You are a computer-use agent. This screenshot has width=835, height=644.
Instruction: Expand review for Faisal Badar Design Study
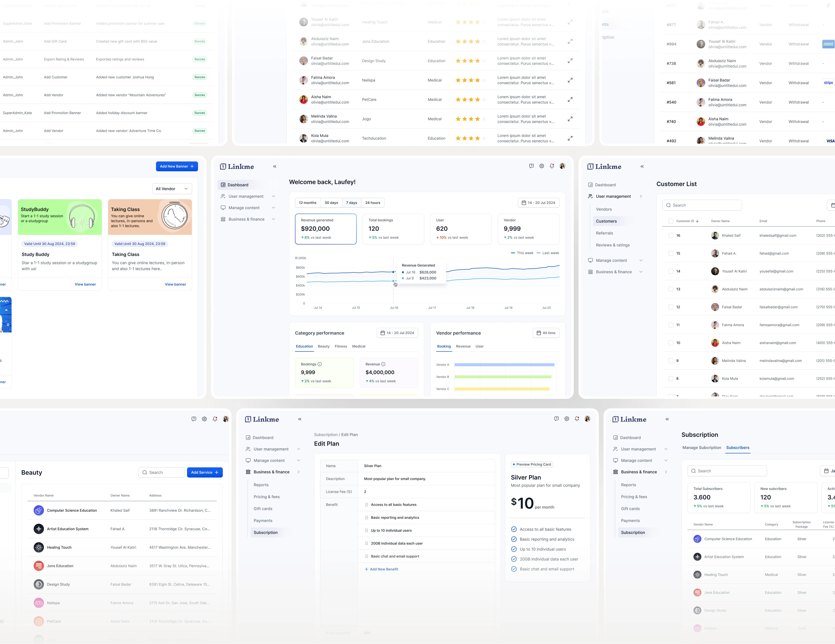click(570, 61)
